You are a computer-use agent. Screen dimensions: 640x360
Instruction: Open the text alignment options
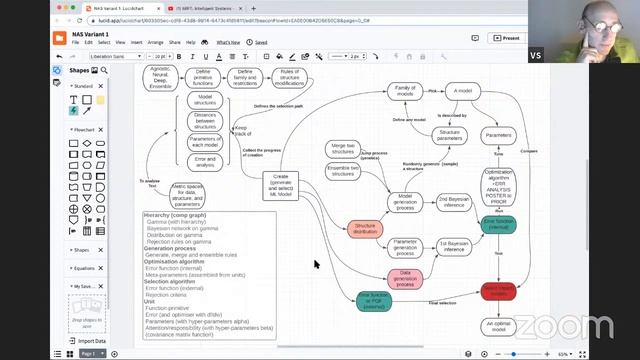click(x=232, y=56)
